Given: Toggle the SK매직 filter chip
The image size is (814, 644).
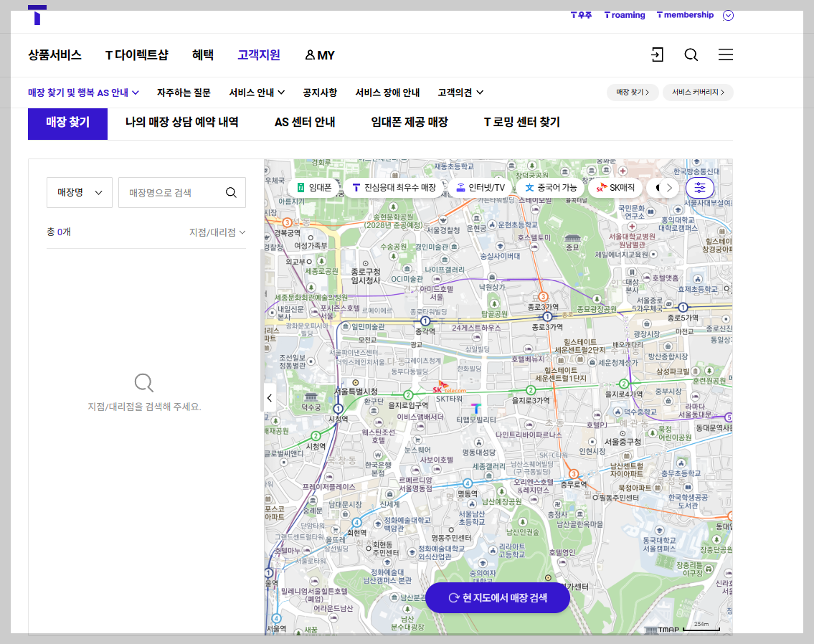Looking at the screenshot, I should point(615,188).
